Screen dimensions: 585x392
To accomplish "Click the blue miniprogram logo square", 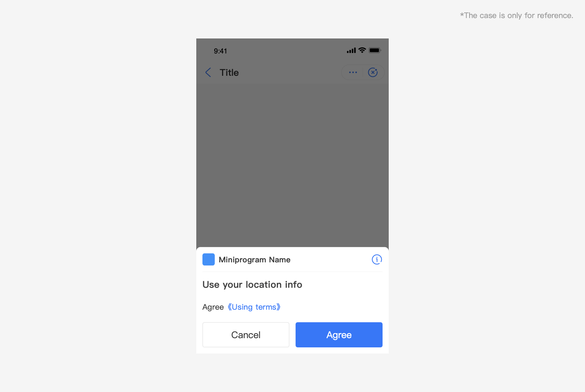I will point(209,260).
